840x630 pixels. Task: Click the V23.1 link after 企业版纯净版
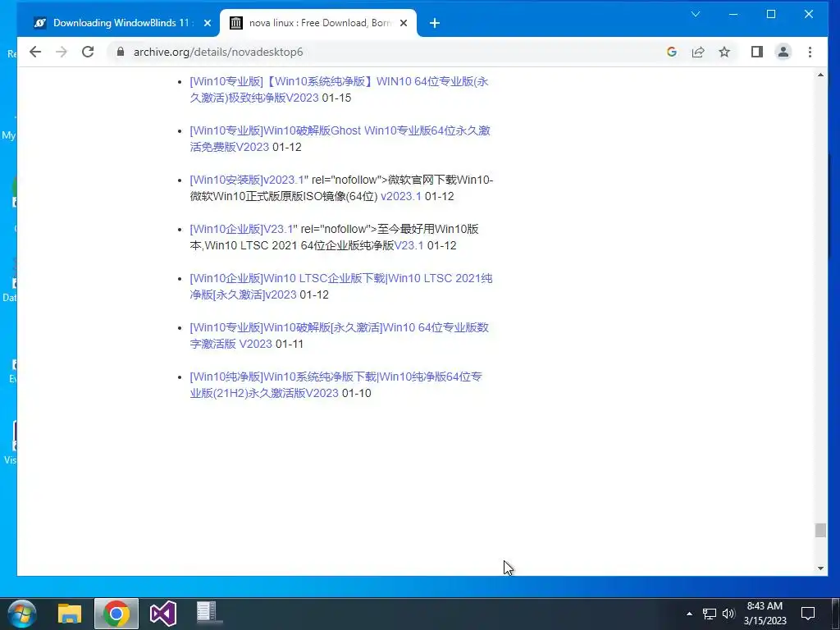click(409, 246)
